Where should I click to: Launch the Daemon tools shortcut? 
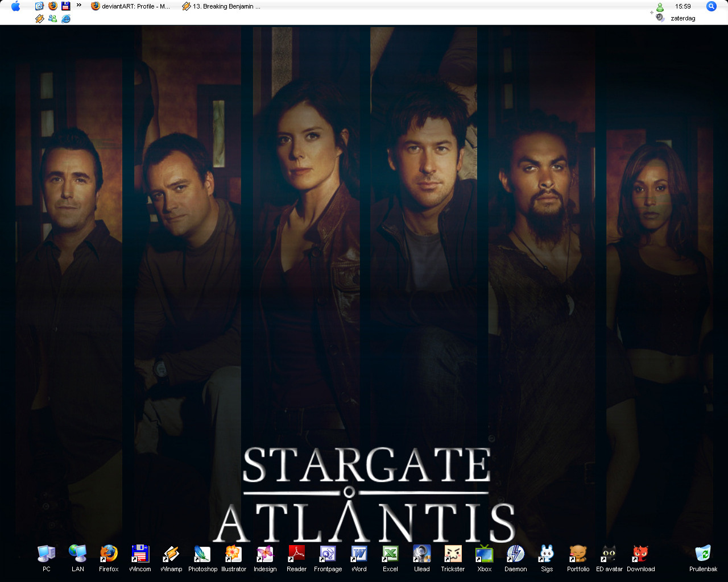pyautogui.click(x=515, y=554)
